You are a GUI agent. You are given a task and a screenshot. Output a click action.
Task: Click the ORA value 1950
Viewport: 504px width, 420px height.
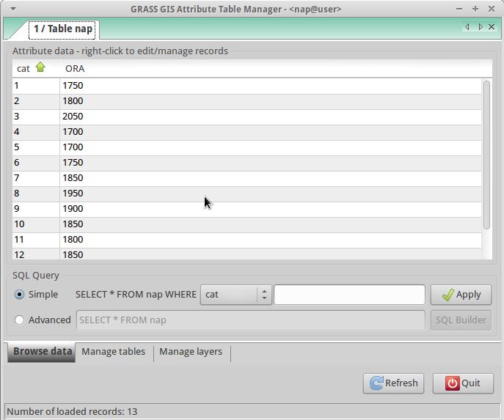(x=73, y=194)
